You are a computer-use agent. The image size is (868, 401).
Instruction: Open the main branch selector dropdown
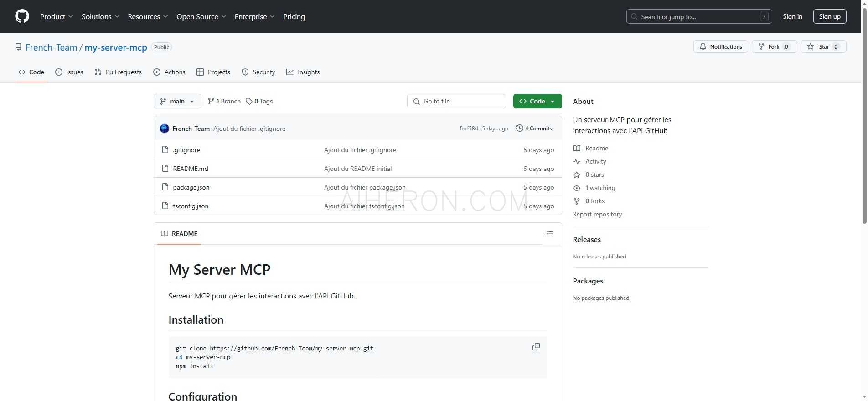[177, 101]
